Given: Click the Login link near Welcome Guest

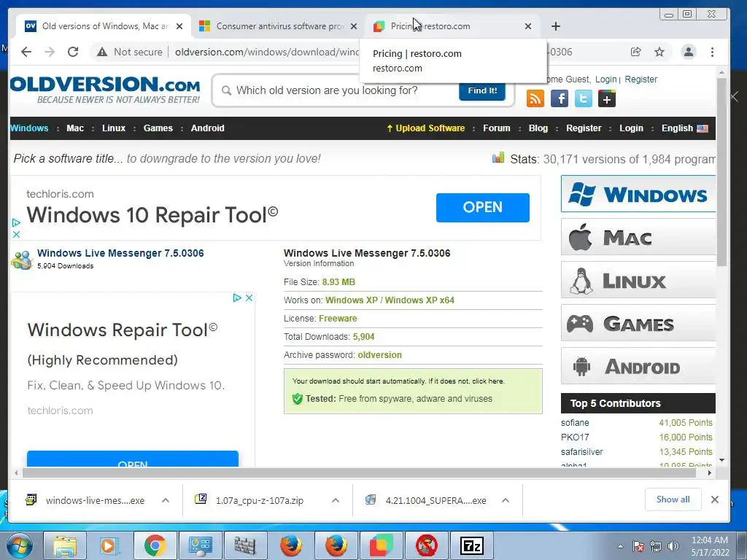Looking at the screenshot, I should pos(605,79).
